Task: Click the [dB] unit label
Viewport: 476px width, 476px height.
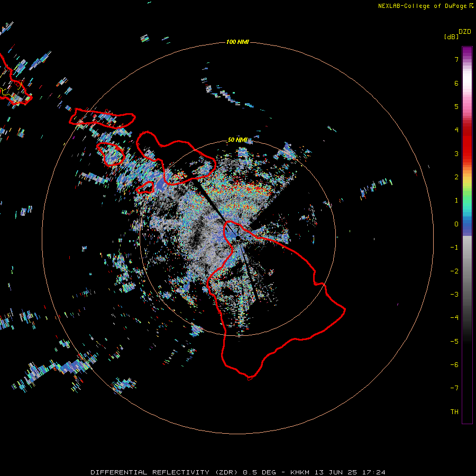Action: point(451,36)
